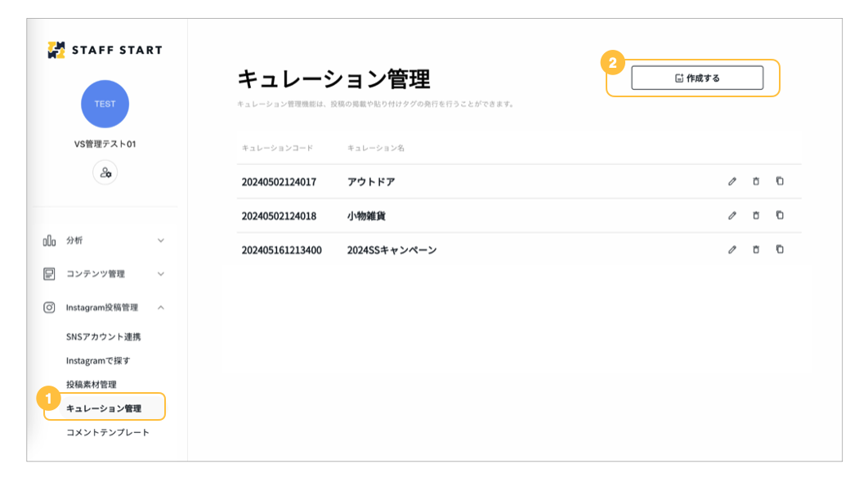
Task: Click the 作成する button
Action: pyautogui.click(x=697, y=78)
